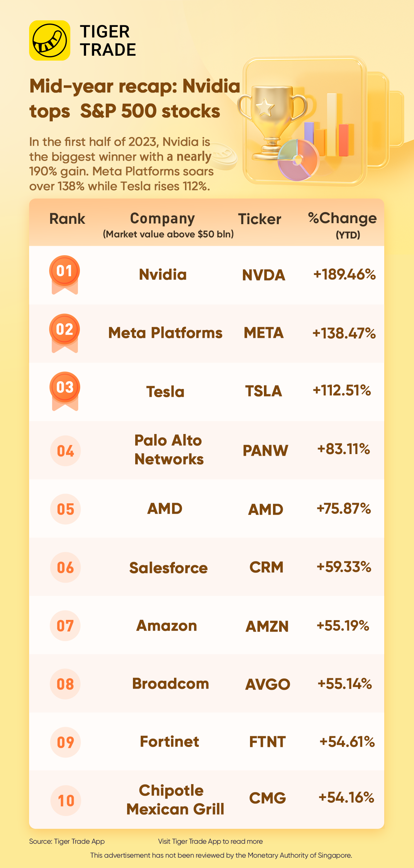Click the TSLA ticker symbol

(264, 391)
